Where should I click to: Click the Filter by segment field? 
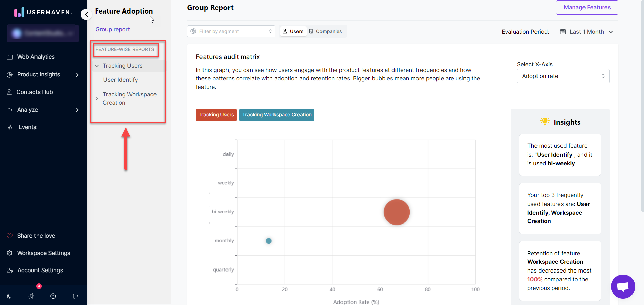231,31
